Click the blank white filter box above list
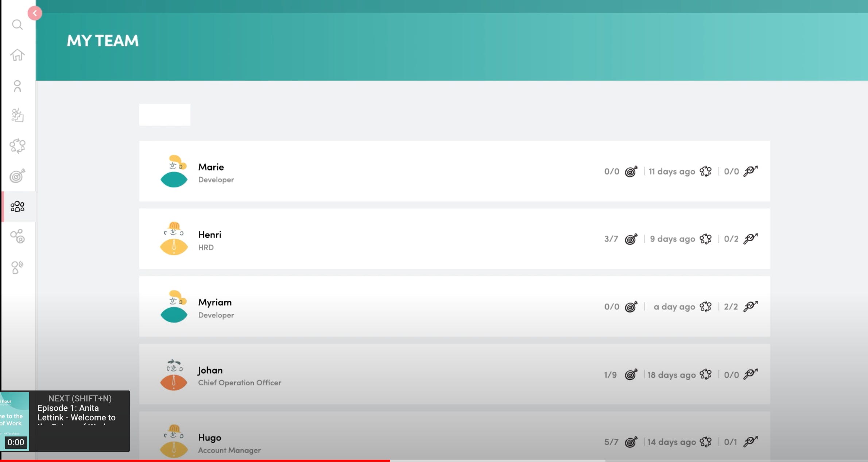The image size is (868, 462). point(164,115)
